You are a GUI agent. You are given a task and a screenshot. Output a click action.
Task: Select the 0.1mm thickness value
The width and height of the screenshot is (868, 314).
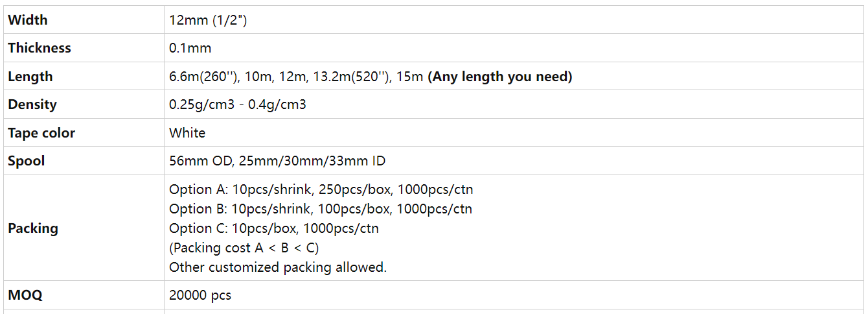[190, 48]
